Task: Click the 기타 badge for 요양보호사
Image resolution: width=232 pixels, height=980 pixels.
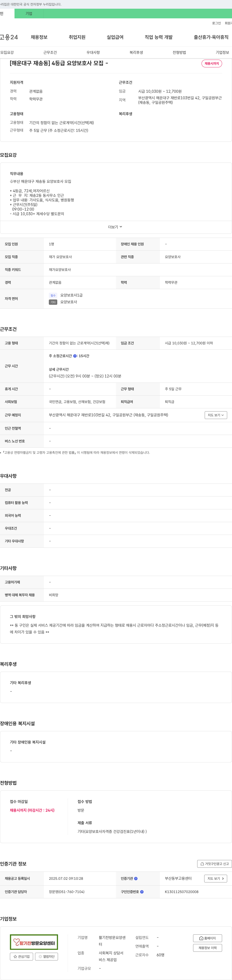Action: (53, 302)
